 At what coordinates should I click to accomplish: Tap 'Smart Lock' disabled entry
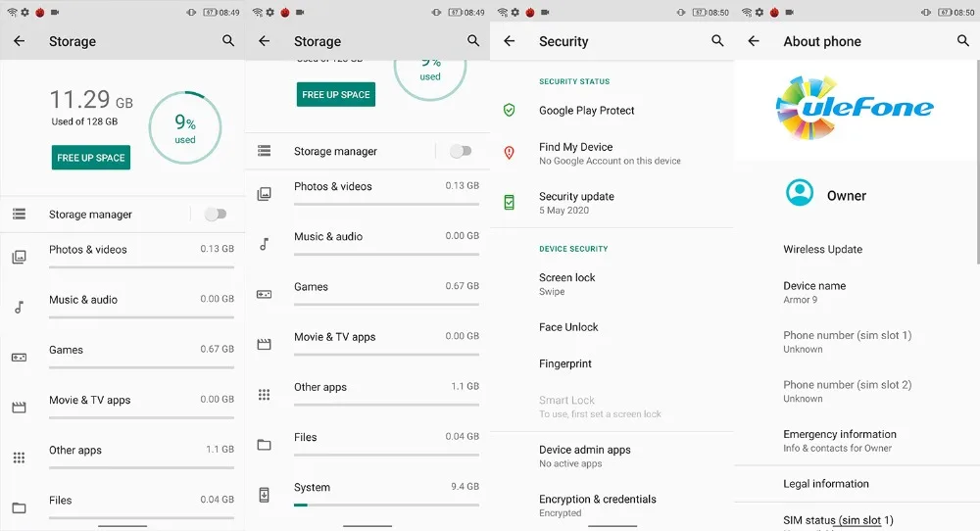[612, 406]
